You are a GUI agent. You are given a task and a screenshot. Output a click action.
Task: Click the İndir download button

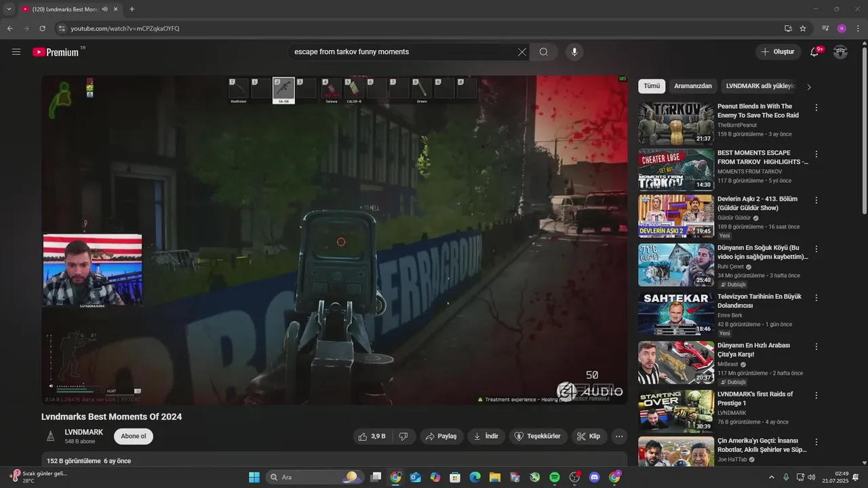coord(486,436)
